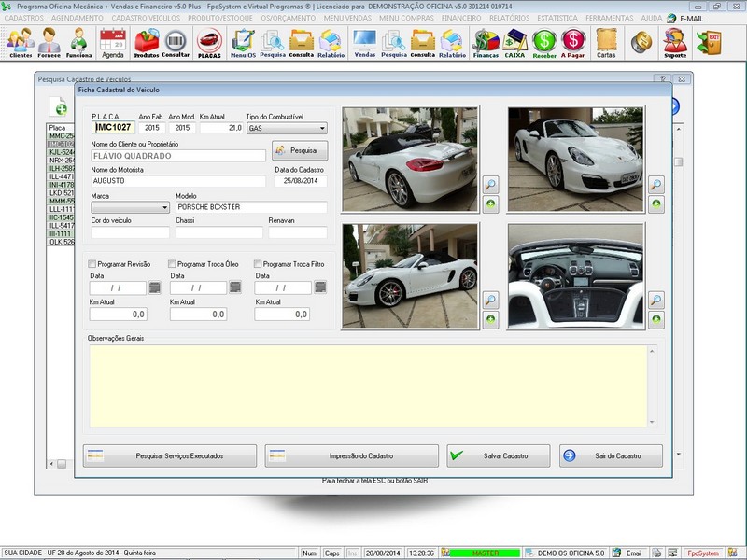Click the Salvar Cadastro button
This screenshot has width=747, height=560.
(x=499, y=455)
